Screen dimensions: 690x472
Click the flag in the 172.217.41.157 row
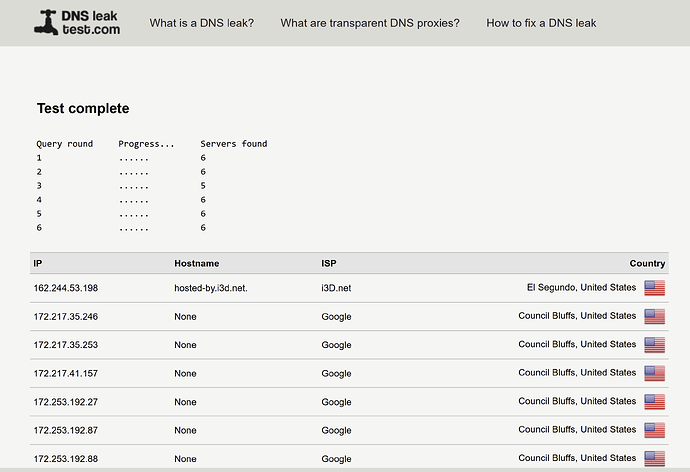pyautogui.click(x=654, y=373)
